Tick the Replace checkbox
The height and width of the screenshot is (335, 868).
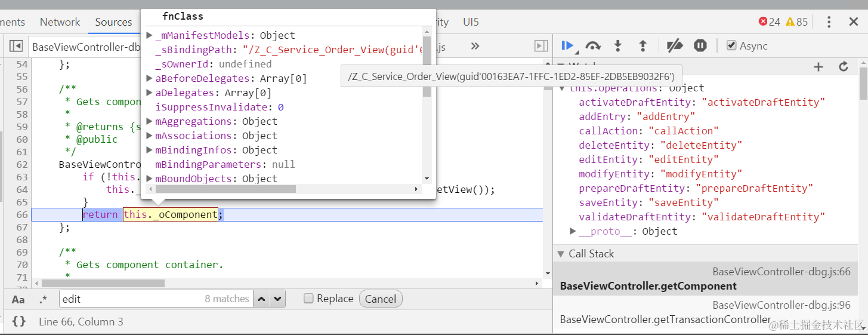click(x=308, y=299)
